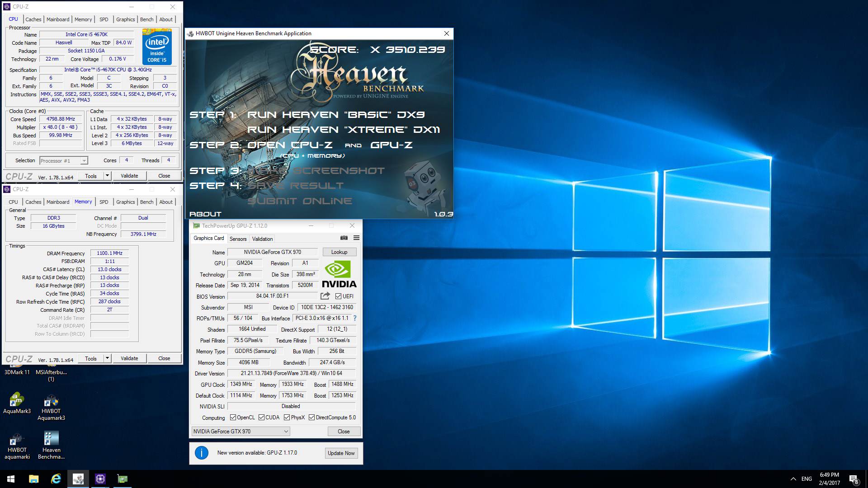This screenshot has height=488, width=868.
Task: Open the SPD tab in lower CPU-Z
Action: [104, 202]
